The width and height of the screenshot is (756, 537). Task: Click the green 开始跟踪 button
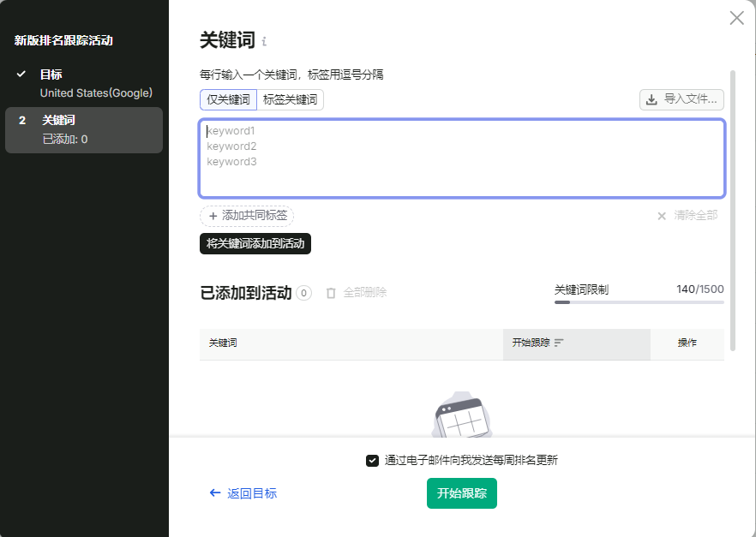click(461, 493)
